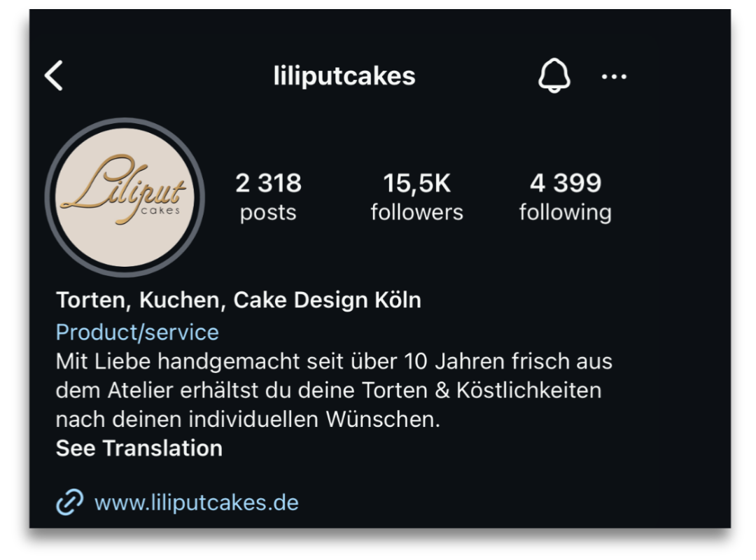Tap the bio line ending individuellen Wünschen
Screen dimensions: 756x560
248,419
